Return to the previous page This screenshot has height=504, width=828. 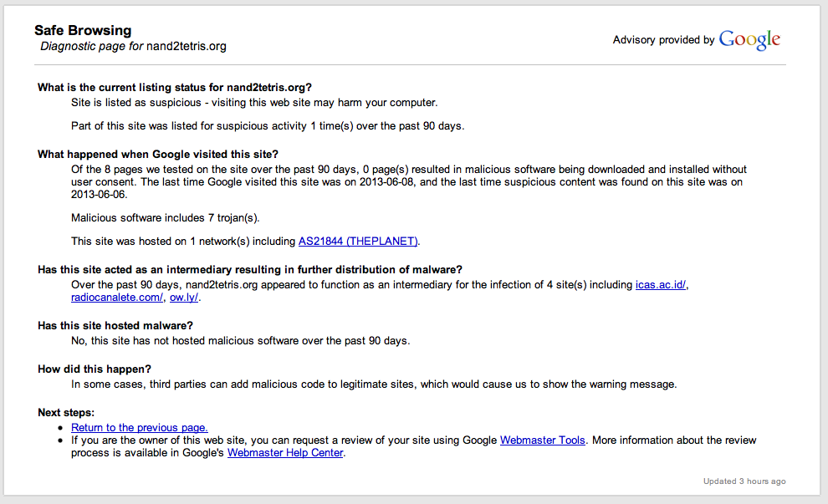[x=139, y=427]
